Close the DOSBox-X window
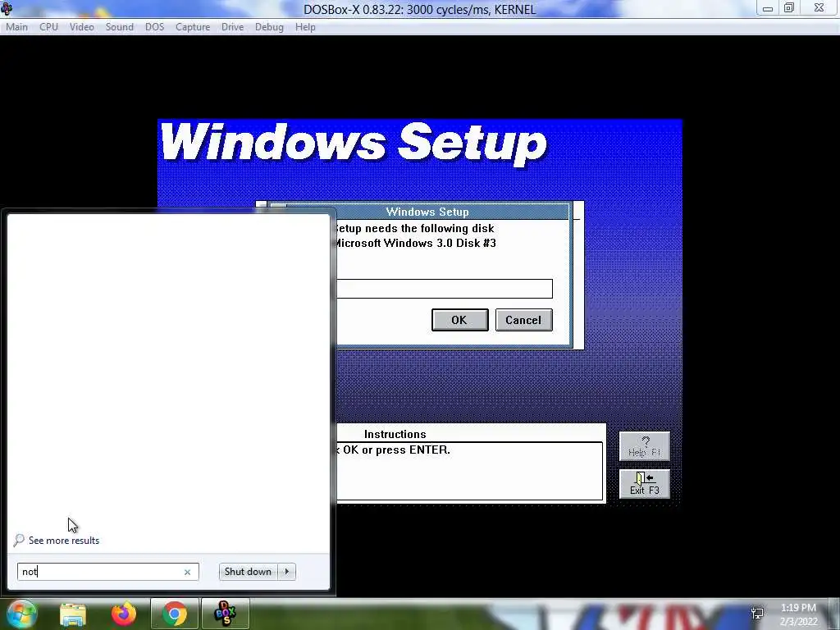The width and height of the screenshot is (840, 630). (819, 8)
